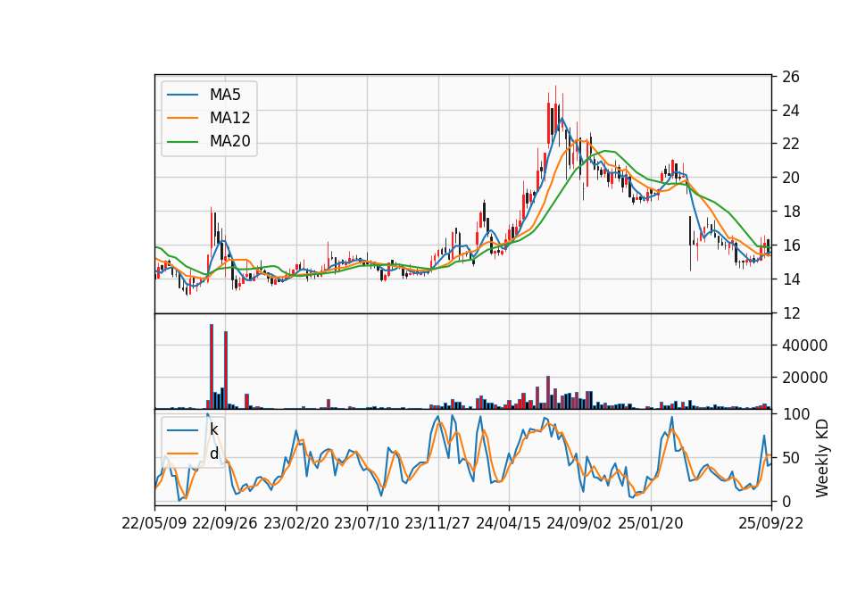
Task: Click the MA12 legend label
Action: (x=229, y=118)
